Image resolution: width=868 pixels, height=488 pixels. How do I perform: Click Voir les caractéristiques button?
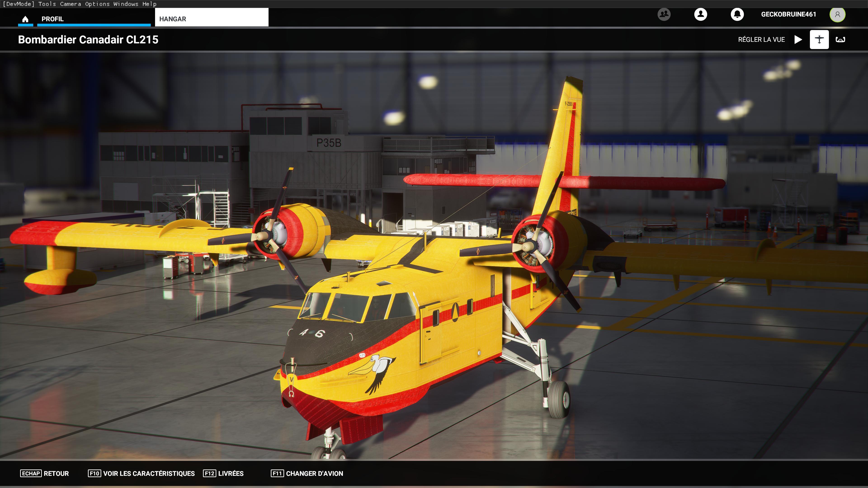[x=141, y=473]
